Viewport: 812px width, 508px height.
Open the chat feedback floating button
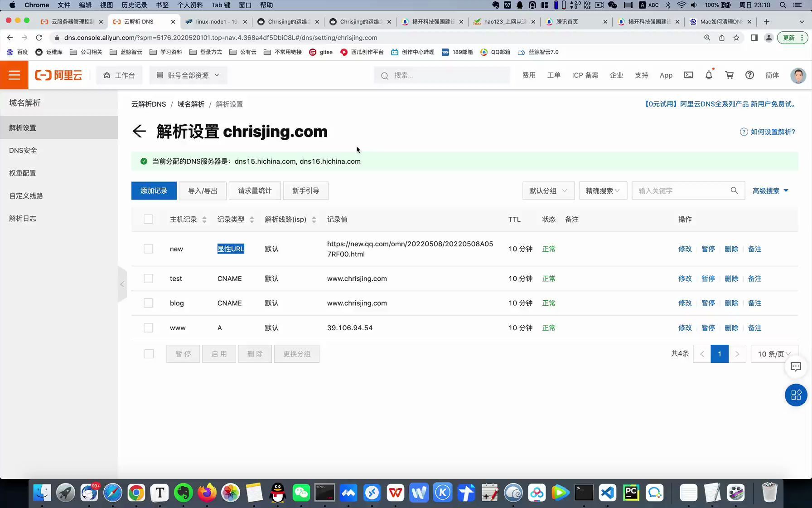tap(796, 366)
